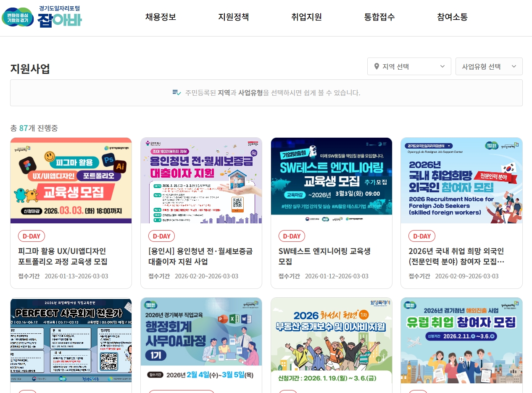532x393 pixels.
Task: Select the 통합접수 menu item
Action: tap(379, 17)
